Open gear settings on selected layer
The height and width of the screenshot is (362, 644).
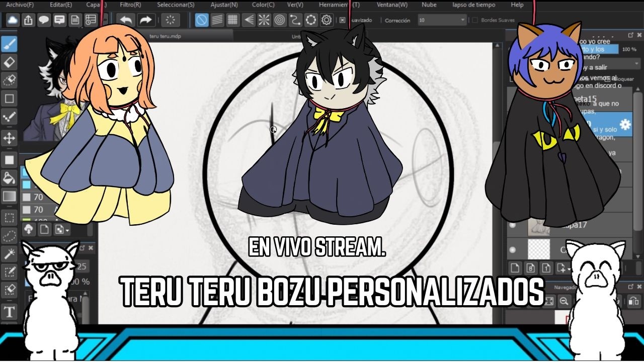pos(625,124)
